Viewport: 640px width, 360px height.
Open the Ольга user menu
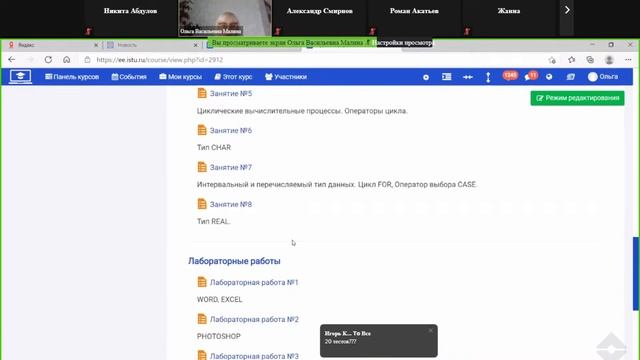(603, 77)
